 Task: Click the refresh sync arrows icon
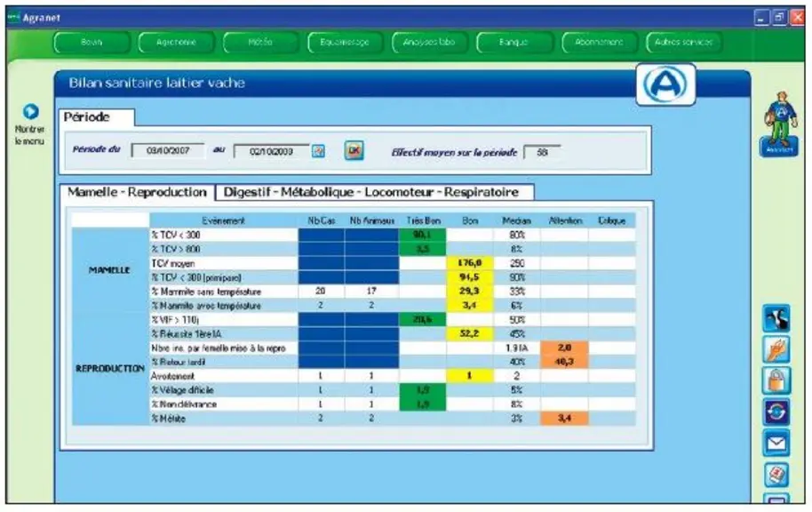pyautogui.click(x=776, y=412)
